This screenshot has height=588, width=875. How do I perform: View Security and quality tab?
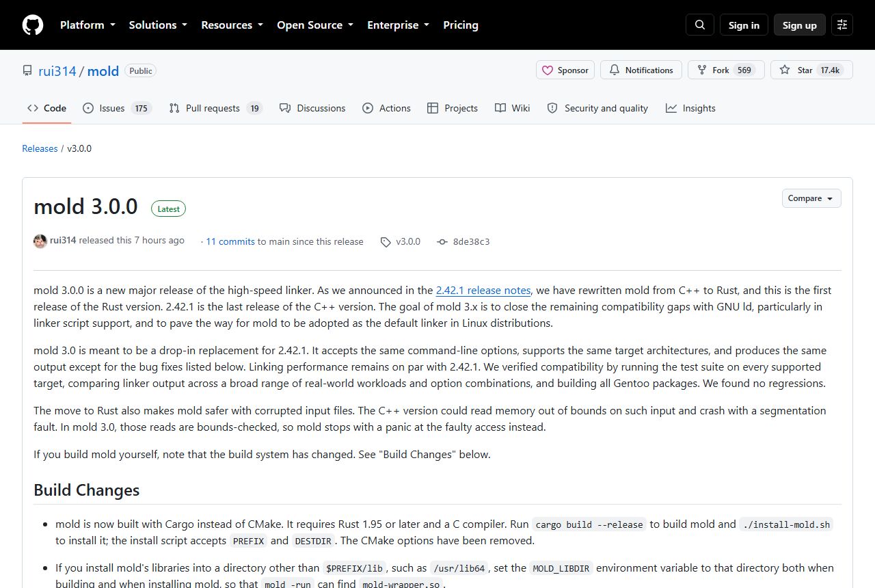coord(597,108)
